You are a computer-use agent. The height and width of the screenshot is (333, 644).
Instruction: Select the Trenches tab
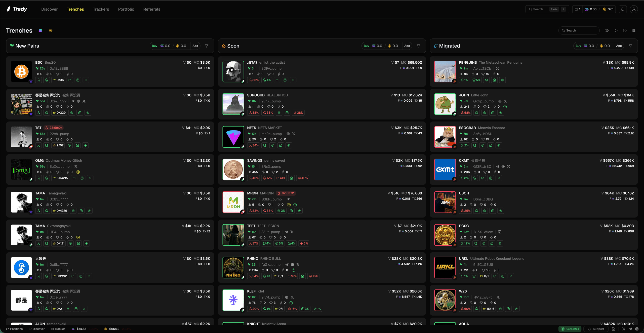click(x=75, y=9)
